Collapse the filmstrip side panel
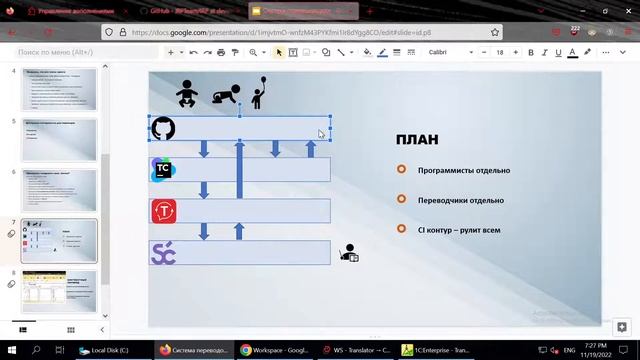The width and height of the screenshot is (640, 360). coord(102,330)
